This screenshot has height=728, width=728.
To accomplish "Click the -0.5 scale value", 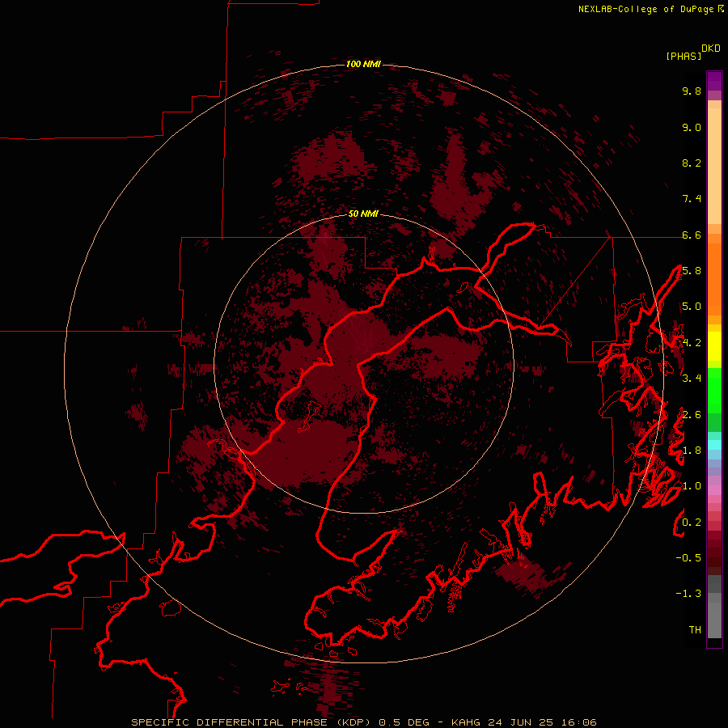I will click(688, 558).
